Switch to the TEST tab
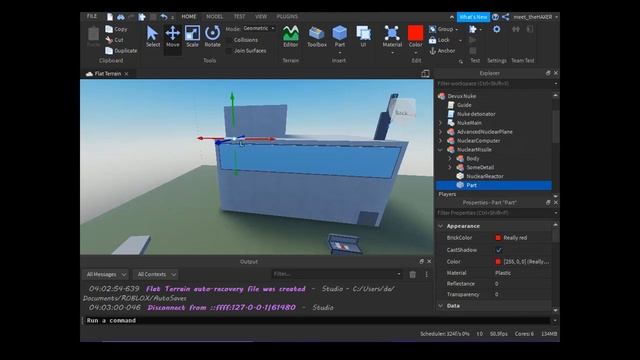The image size is (640, 360). (239, 17)
